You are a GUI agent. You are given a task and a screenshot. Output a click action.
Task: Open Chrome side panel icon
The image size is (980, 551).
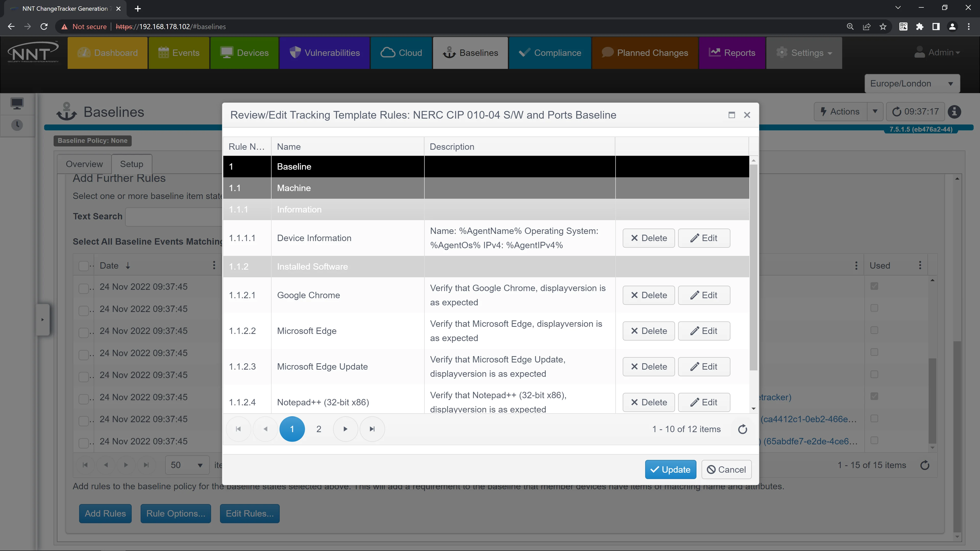click(x=936, y=27)
